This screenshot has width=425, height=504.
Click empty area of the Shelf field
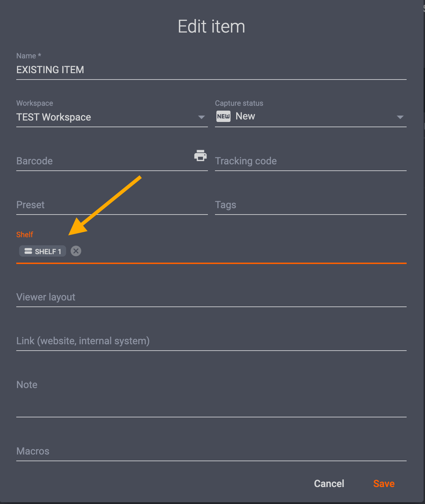point(240,251)
